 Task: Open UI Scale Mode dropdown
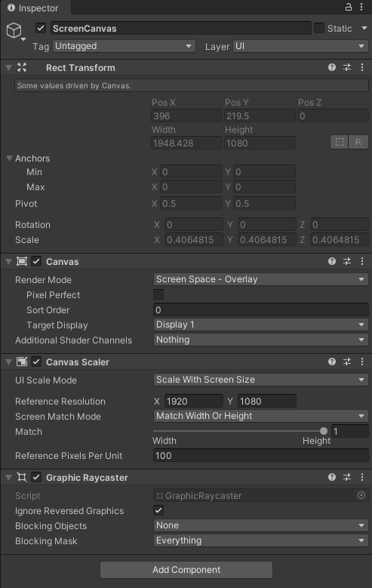pyautogui.click(x=260, y=380)
